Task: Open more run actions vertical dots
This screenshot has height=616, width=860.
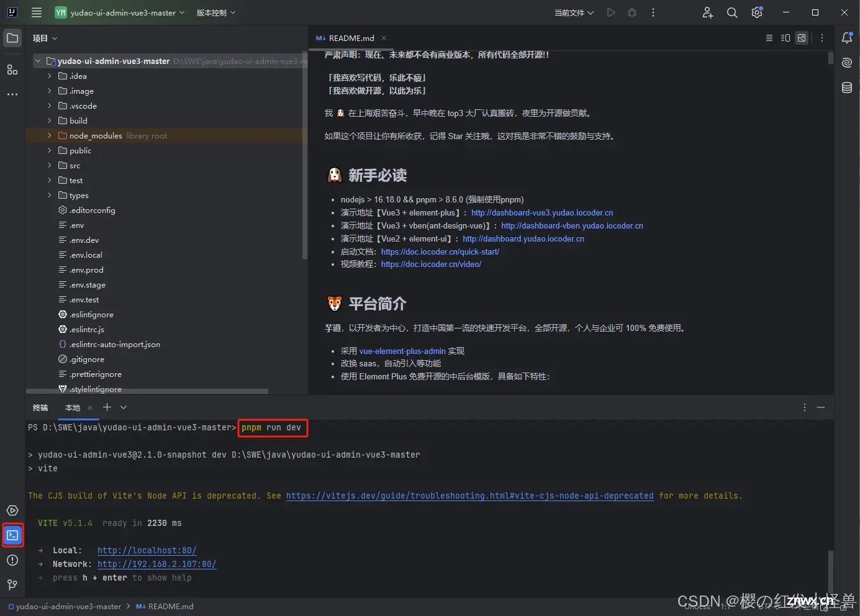Action: (x=653, y=12)
